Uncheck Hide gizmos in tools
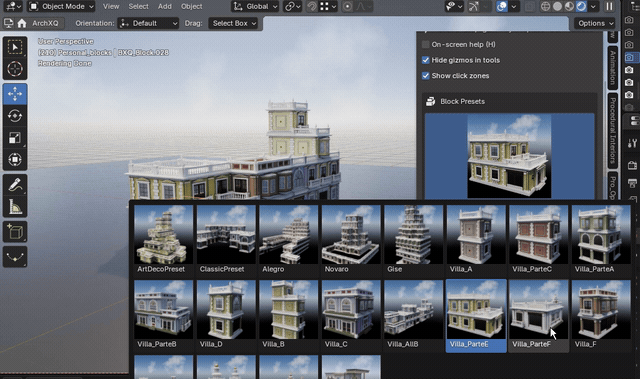 [426, 60]
